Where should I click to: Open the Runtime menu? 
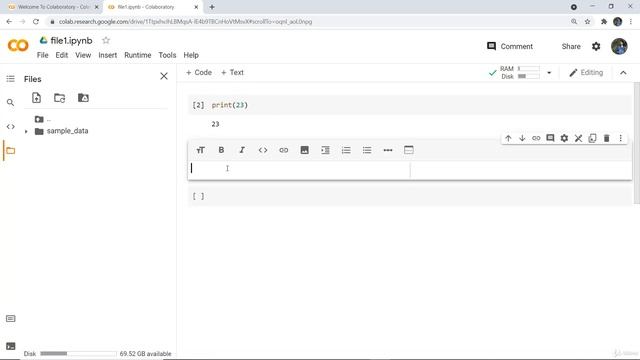point(138,55)
